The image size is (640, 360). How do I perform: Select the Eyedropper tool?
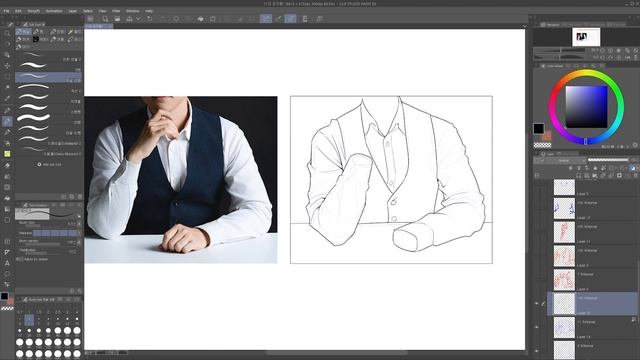click(x=7, y=98)
